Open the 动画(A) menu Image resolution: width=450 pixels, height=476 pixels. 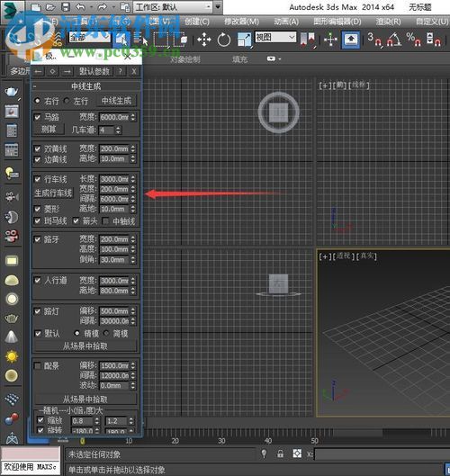tap(286, 22)
